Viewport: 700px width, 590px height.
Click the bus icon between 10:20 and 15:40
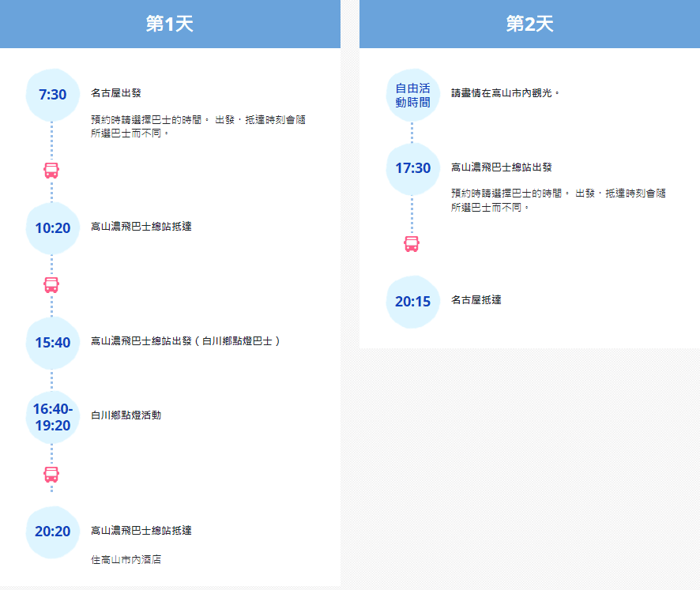(51, 285)
